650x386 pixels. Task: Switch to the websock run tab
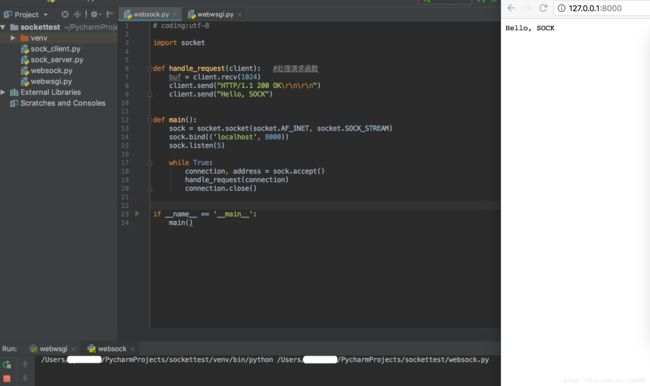[112, 349]
